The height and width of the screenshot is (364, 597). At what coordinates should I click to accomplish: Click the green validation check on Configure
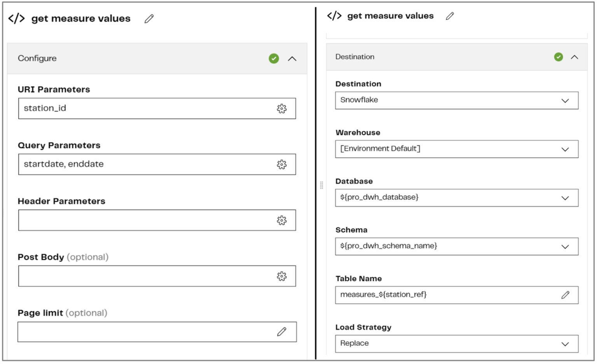click(x=274, y=58)
